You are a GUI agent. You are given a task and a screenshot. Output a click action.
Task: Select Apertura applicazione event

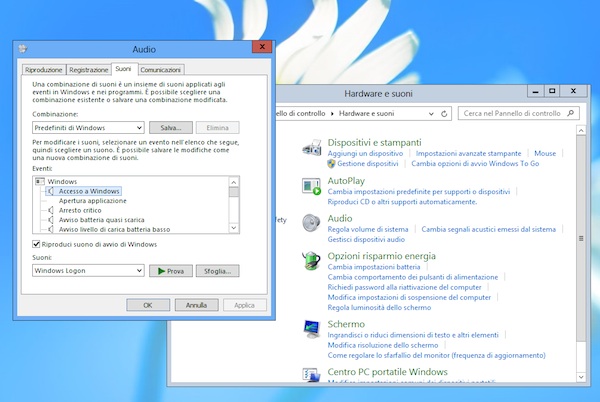coord(93,200)
